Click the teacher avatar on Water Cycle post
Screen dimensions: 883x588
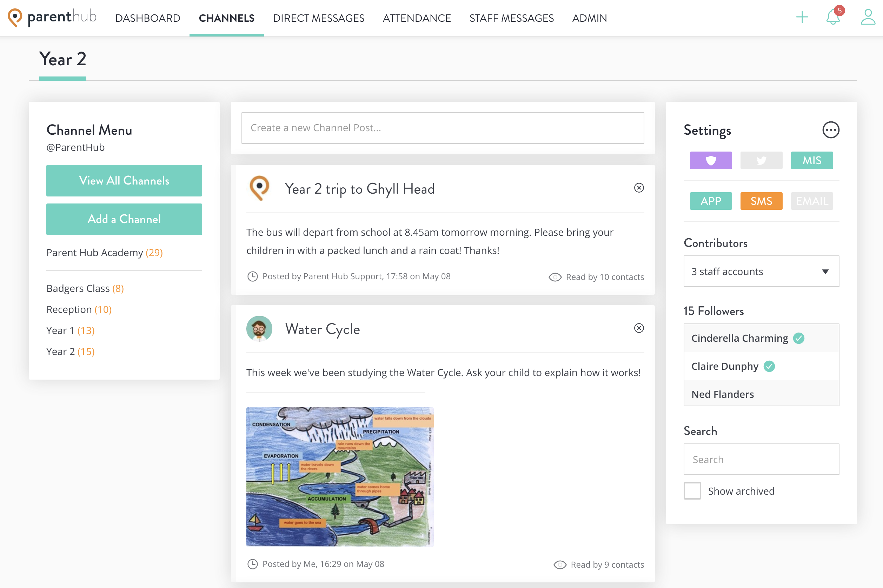point(259,328)
